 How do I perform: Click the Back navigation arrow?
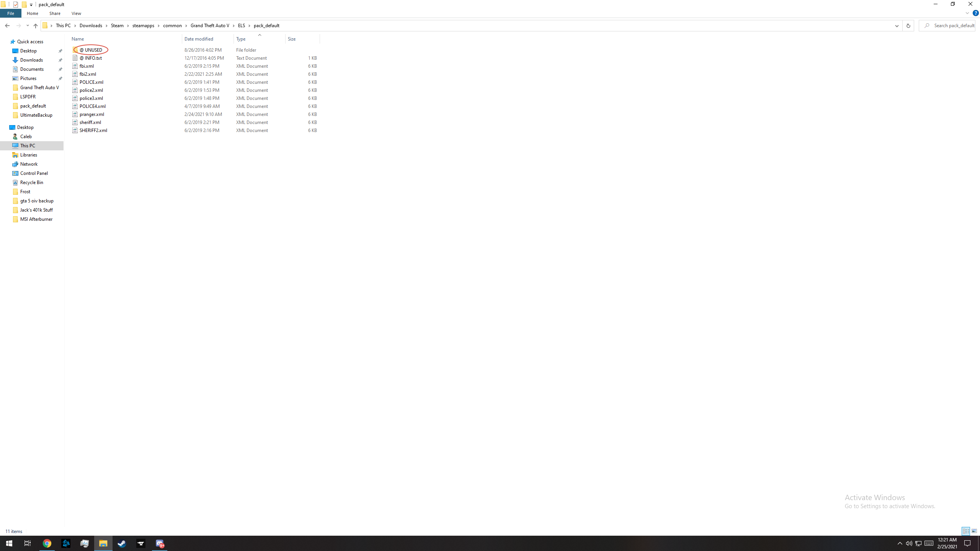(7, 26)
